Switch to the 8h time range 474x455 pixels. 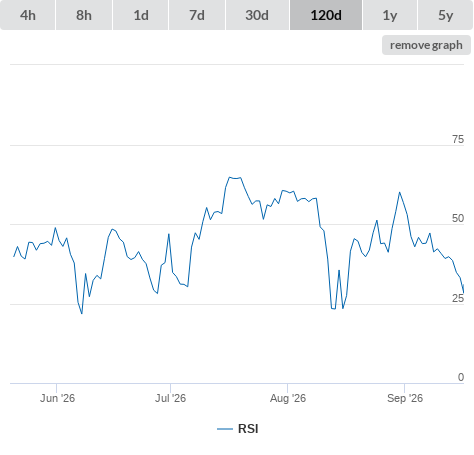tap(84, 15)
